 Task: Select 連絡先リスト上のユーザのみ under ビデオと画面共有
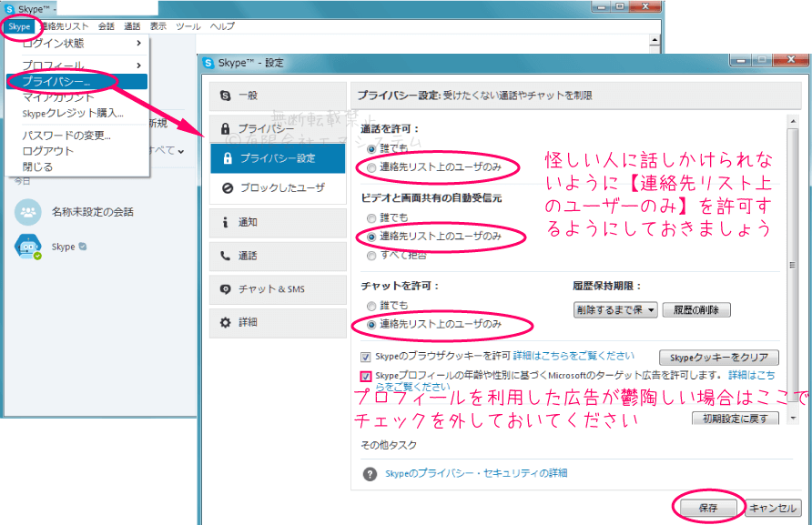371,237
